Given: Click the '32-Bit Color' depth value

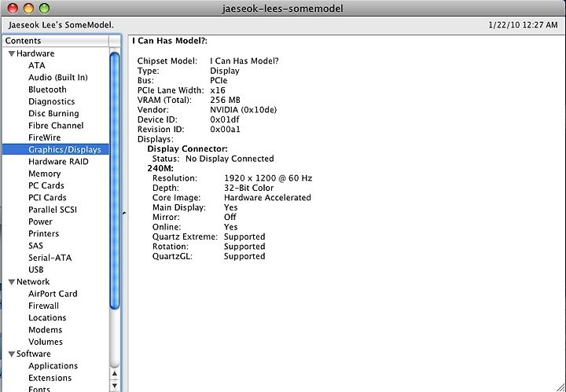Looking at the screenshot, I should 248,188.
